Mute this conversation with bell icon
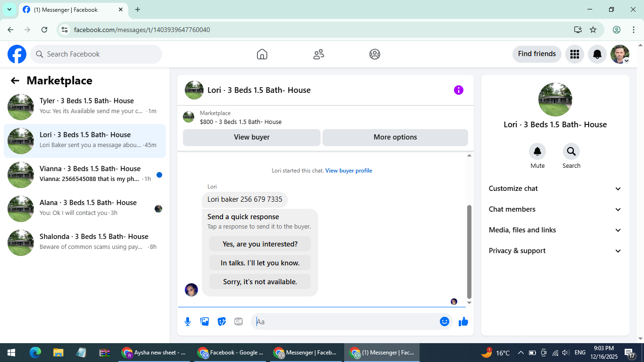 pos(537,151)
